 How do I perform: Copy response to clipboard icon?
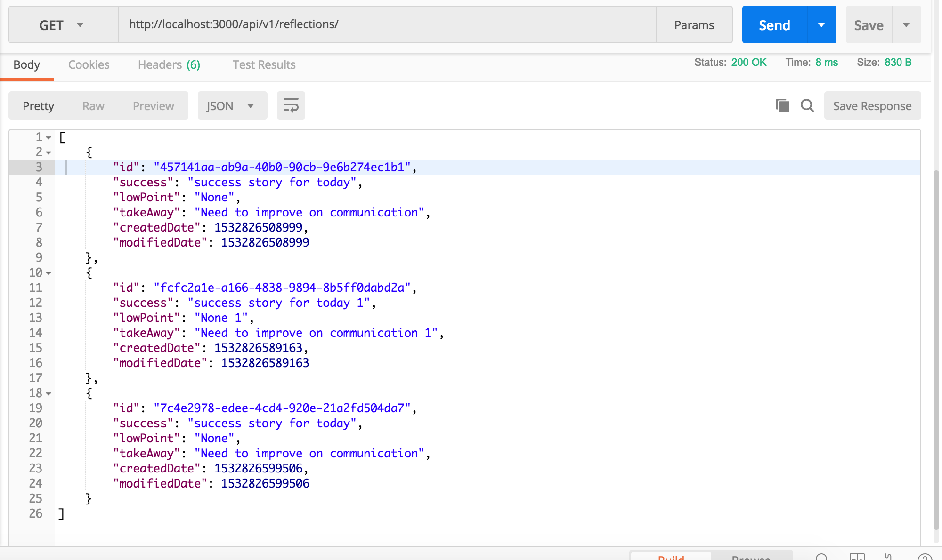coord(782,105)
